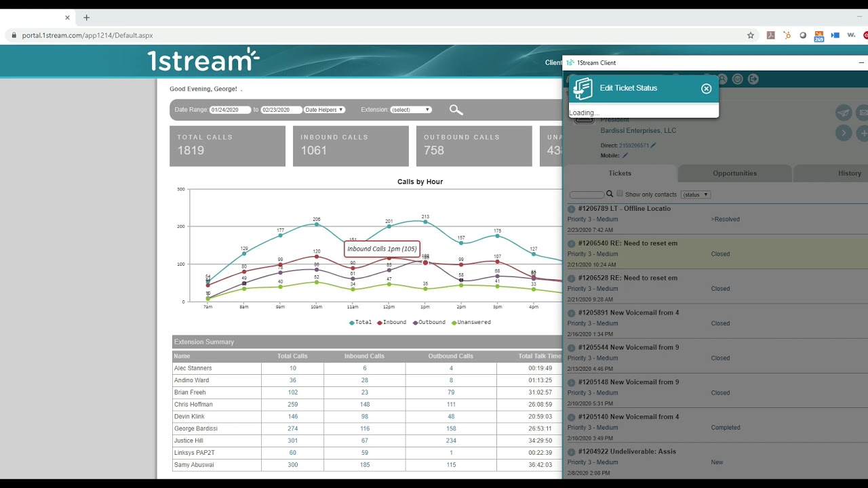Click the Edit Ticket Status document icon

pyautogui.click(x=583, y=88)
